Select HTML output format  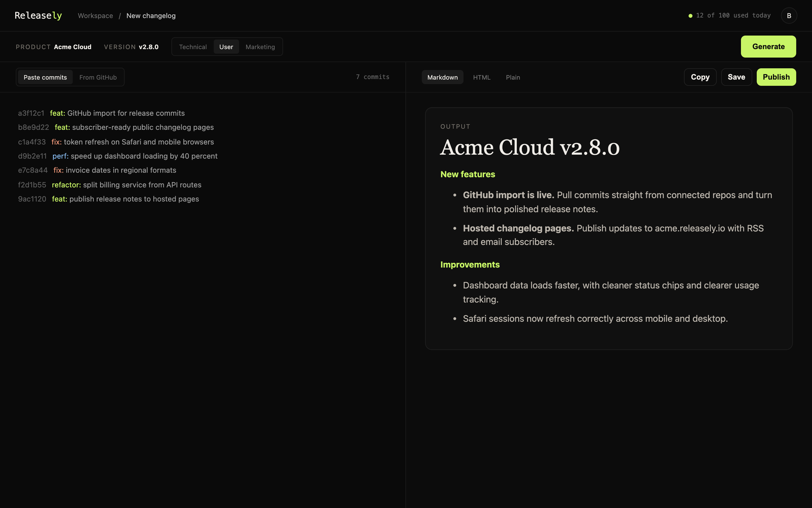[482, 77]
